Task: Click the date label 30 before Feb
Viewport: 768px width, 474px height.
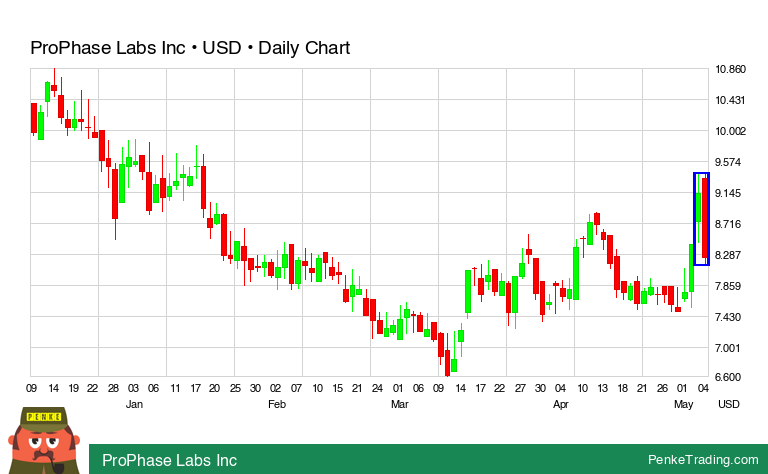Action: pos(255,388)
